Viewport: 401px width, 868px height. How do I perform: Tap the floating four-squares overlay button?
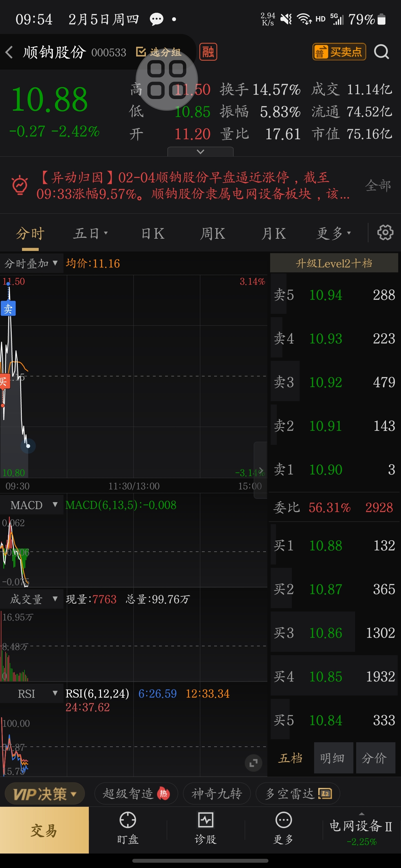pos(167,80)
